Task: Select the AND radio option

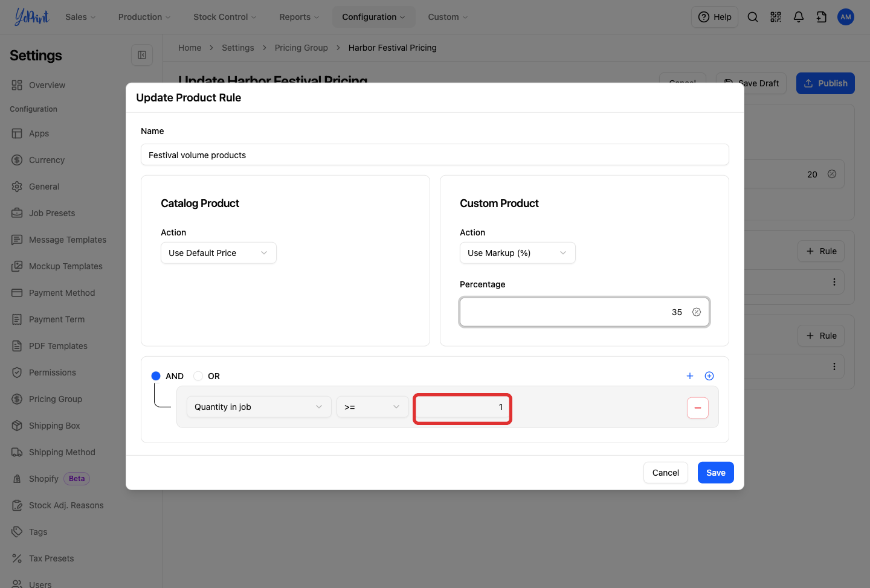Action: tap(156, 376)
